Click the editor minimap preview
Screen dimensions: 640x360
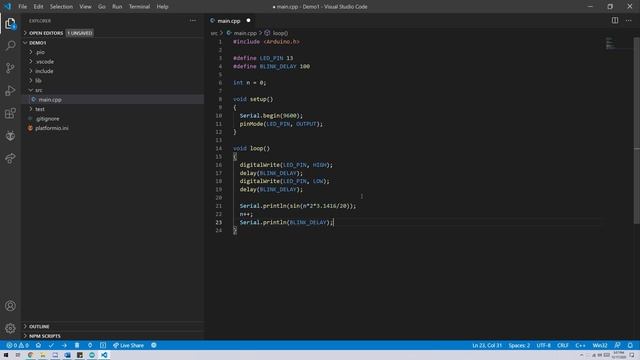point(611,43)
